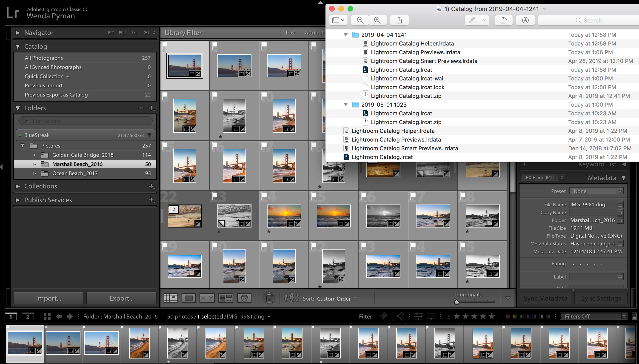Click the Export... button

tap(122, 298)
